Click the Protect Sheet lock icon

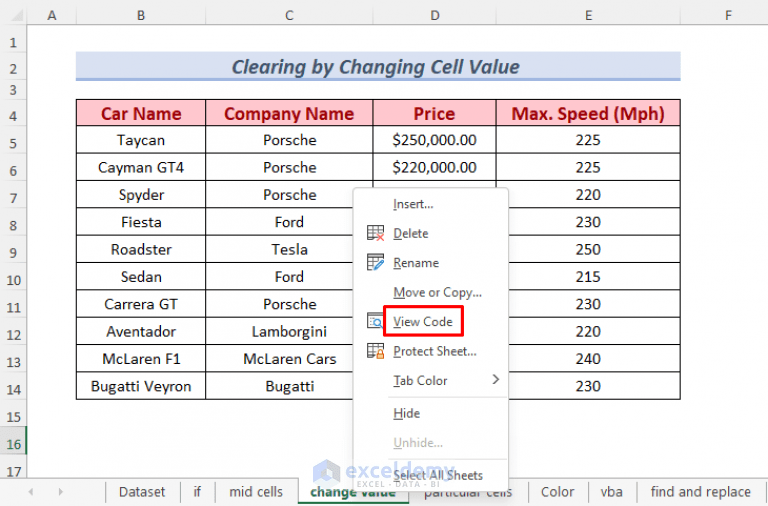pos(376,351)
